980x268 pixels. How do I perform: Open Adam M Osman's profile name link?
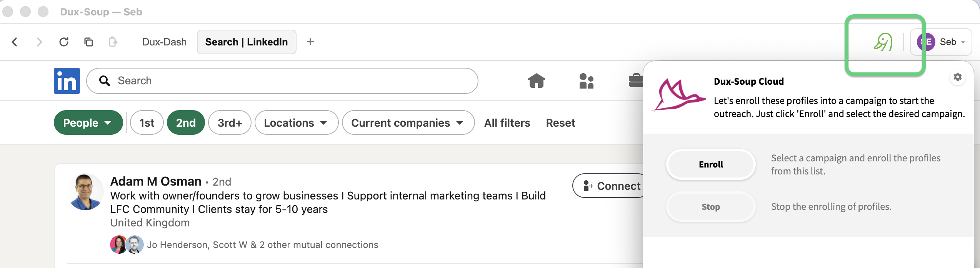156,181
